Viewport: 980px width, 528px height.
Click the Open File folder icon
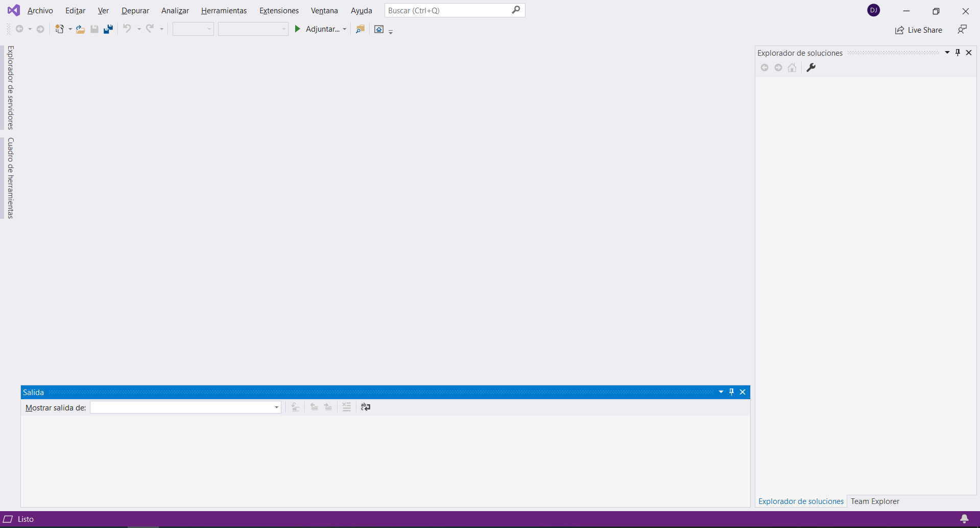pyautogui.click(x=80, y=29)
